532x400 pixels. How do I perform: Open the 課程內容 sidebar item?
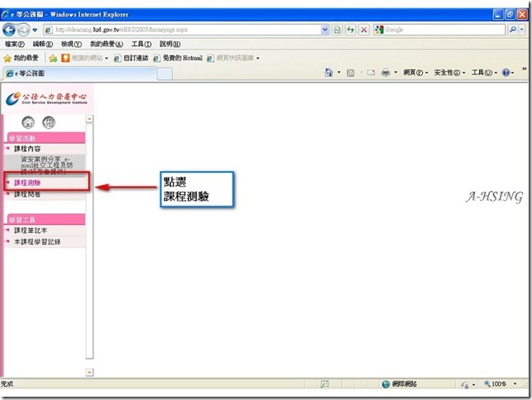coord(27,149)
